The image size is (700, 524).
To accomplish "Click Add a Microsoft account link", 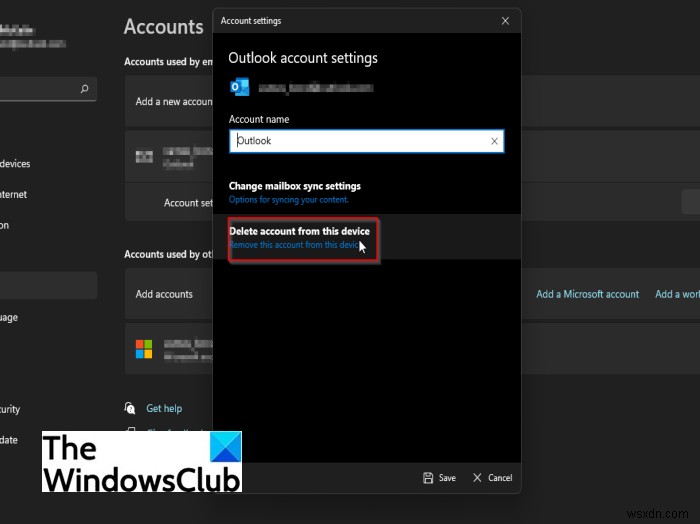I will (x=588, y=294).
